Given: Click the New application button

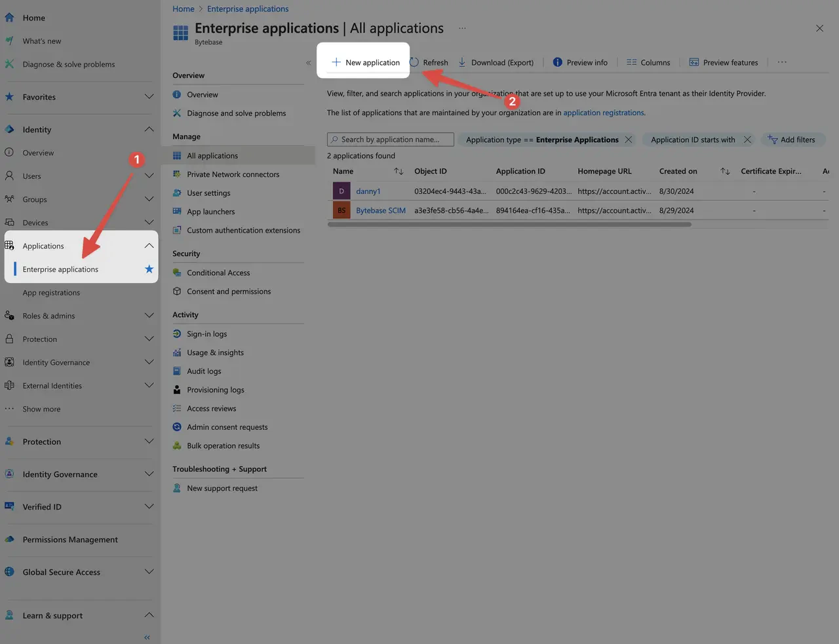Looking at the screenshot, I should (x=365, y=62).
